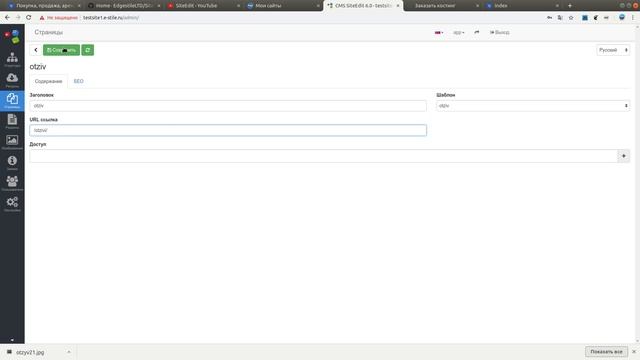Viewport: 640px width, 360px height.
Task: Switch to the Index browser tab
Action: (521, 6)
